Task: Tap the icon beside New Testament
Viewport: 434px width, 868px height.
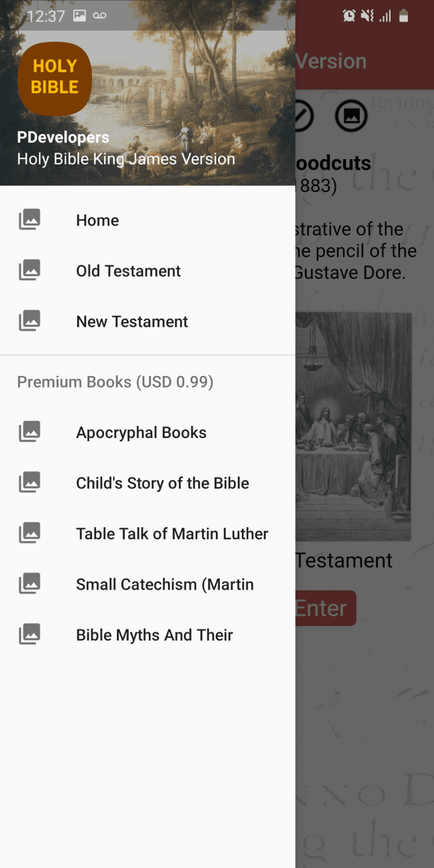Action: click(x=30, y=321)
